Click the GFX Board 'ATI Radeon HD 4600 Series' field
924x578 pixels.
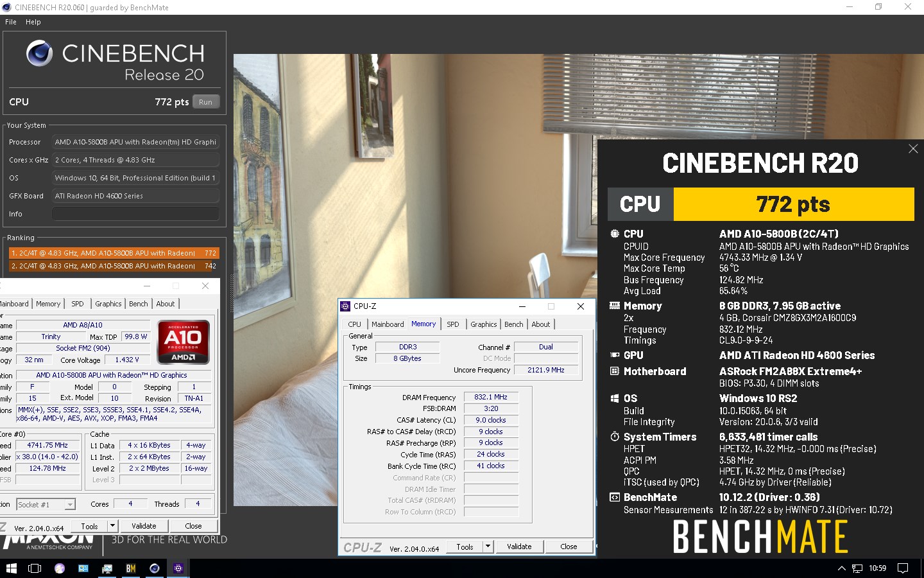(x=135, y=196)
